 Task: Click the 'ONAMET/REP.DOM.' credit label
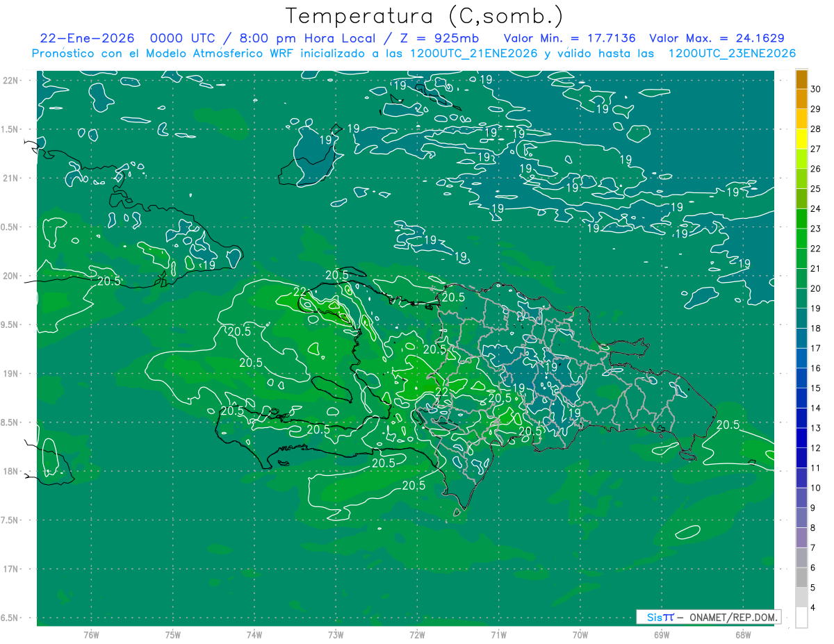[x=733, y=617]
